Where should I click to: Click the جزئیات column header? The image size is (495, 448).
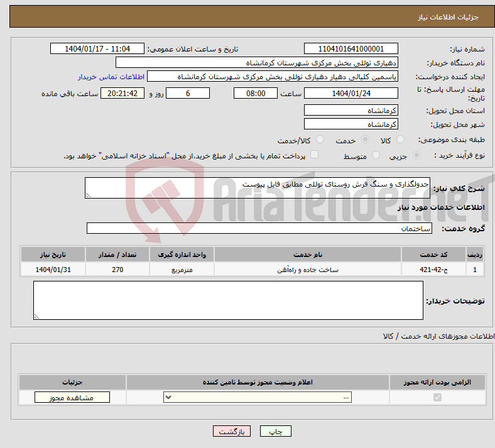tap(72, 382)
